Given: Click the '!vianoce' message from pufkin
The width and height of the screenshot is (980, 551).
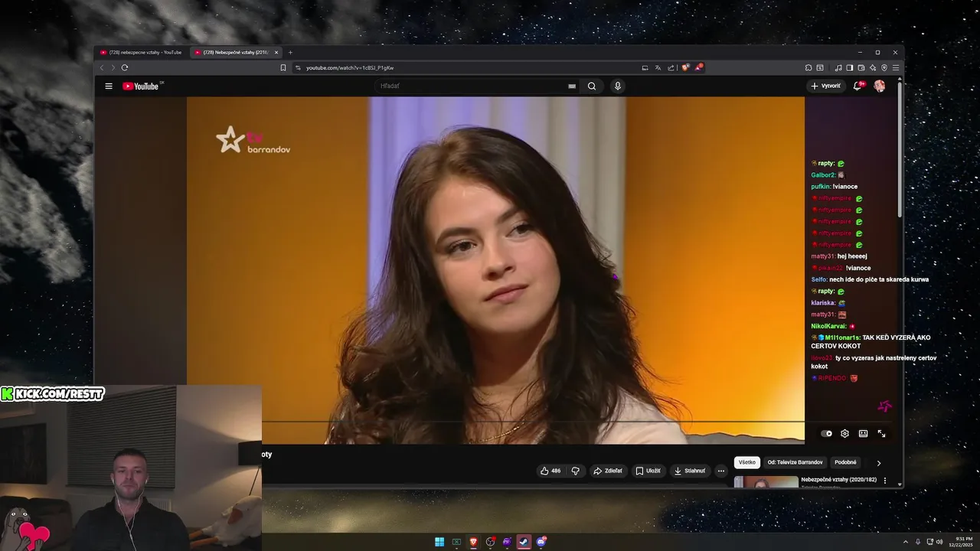Looking at the screenshot, I should pos(845,187).
